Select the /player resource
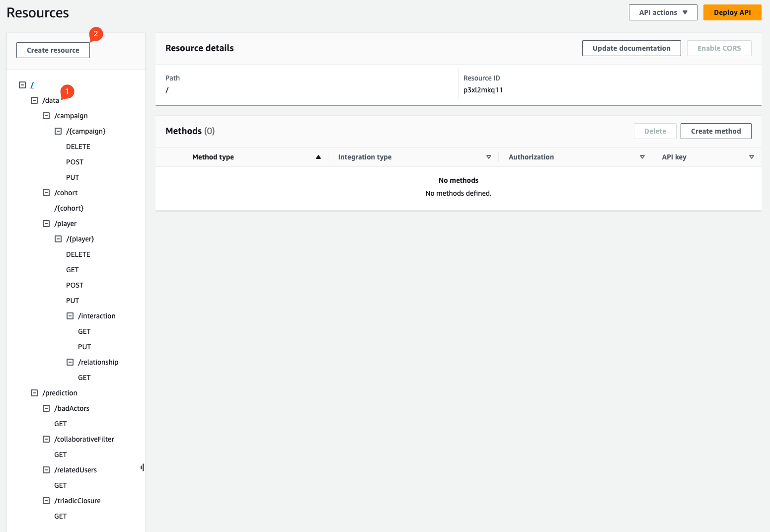The height and width of the screenshot is (532, 770). click(66, 224)
